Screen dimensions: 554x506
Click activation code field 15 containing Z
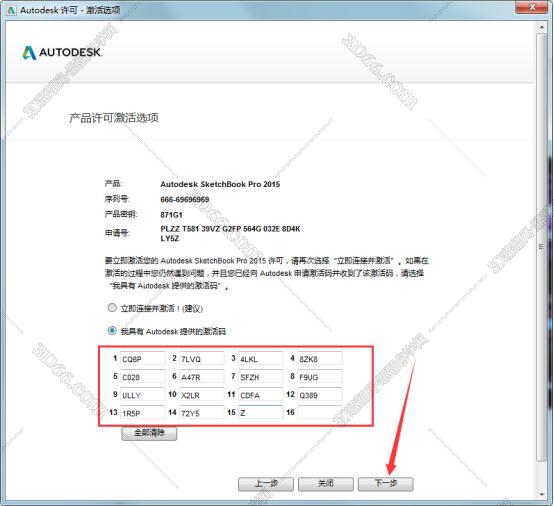[261, 412]
